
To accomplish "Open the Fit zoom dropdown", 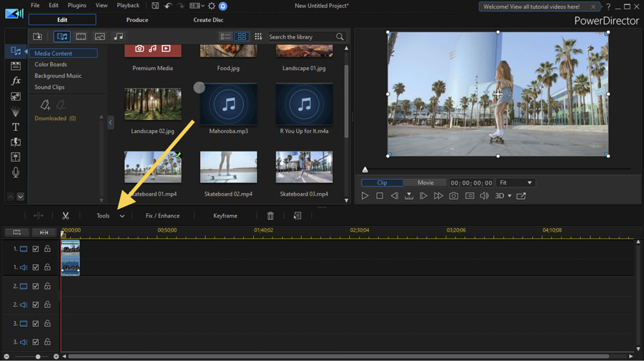I will (516, 183).
